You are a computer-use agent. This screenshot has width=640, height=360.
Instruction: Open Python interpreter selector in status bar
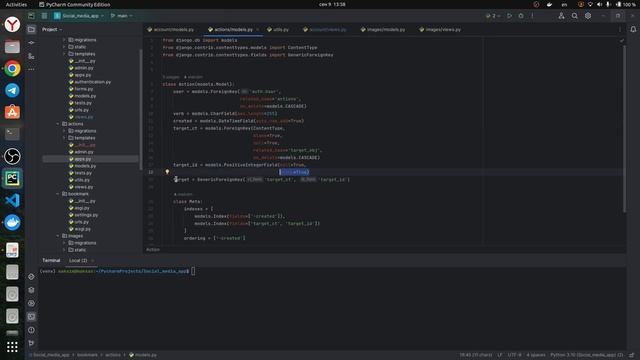click(x=587, y=355)
